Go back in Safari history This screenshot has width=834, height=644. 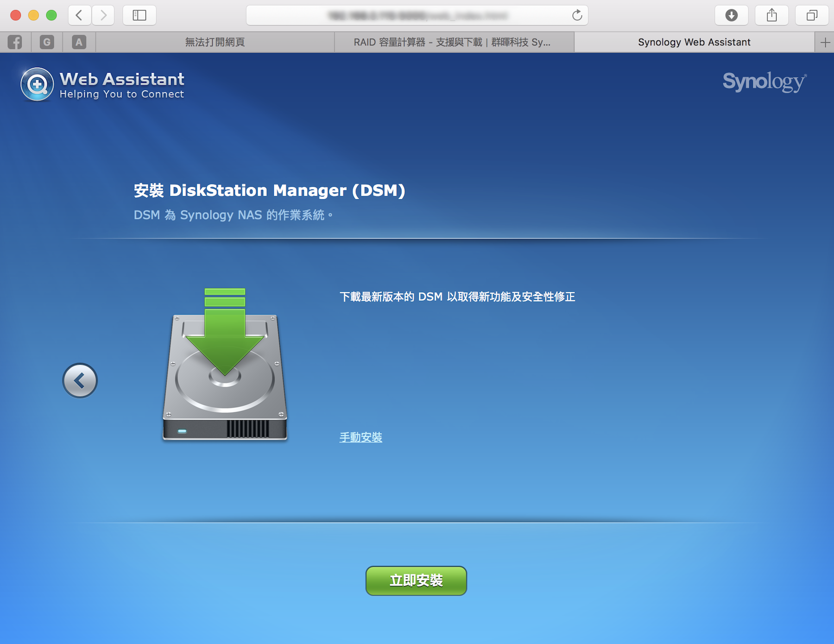pos(79,15)
